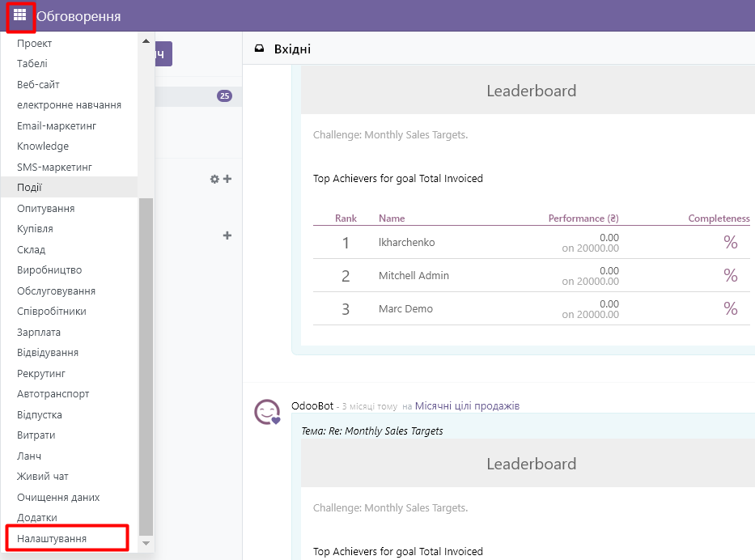Open the Knowledge app menu entry
This screenshot has width=755, height=560.
[x=43, y=146]
